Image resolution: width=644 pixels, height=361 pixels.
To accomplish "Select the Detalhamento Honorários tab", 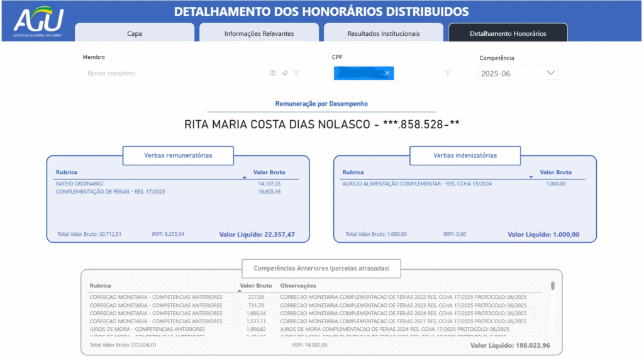I will coord(508,33).
